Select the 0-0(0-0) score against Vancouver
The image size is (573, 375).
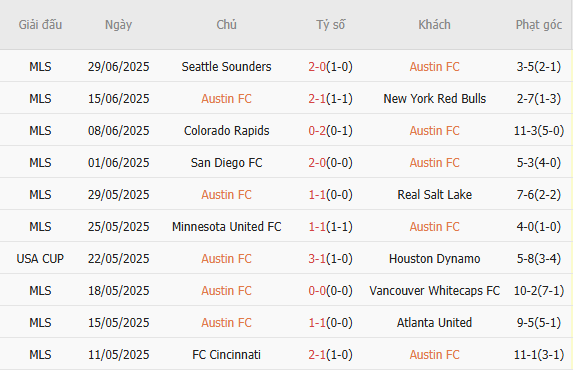pyautogui.click(x=330, y=291)
